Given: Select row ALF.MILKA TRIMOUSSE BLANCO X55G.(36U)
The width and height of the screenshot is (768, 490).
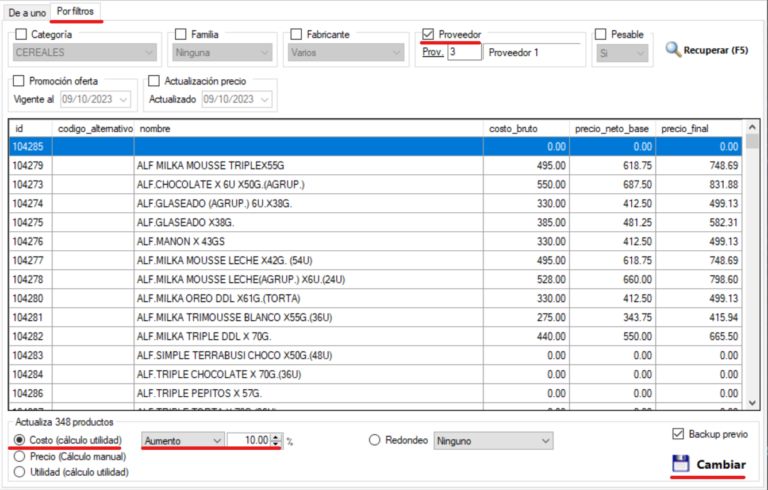Looking at the screenshot, I should (x=375, y=318).
